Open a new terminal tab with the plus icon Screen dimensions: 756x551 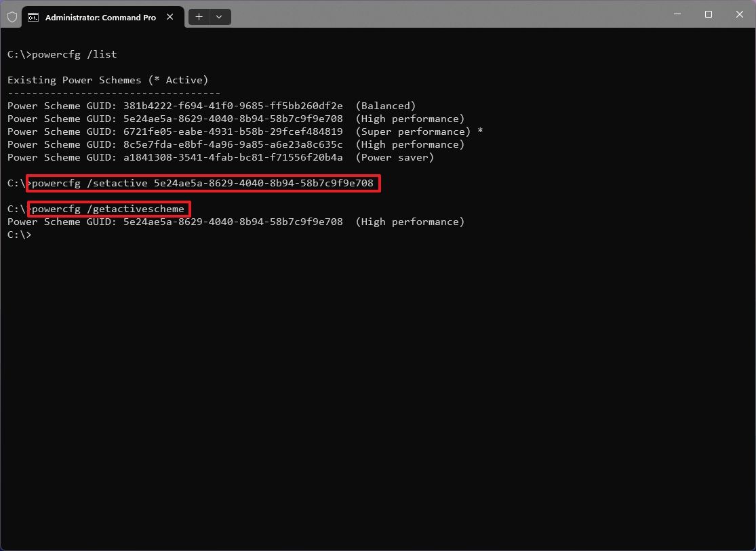pyautogui.click(x=199, y=16)
